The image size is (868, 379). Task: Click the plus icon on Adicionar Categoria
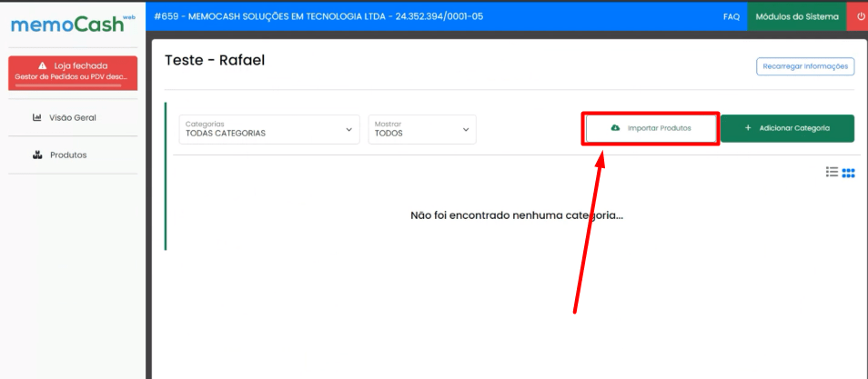[x=748, y=128]
